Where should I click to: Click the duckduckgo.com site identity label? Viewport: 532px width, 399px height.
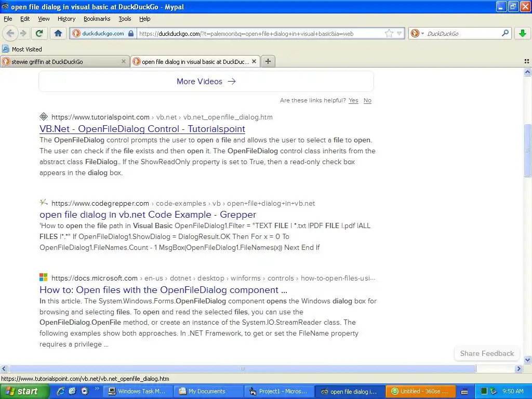103,33
